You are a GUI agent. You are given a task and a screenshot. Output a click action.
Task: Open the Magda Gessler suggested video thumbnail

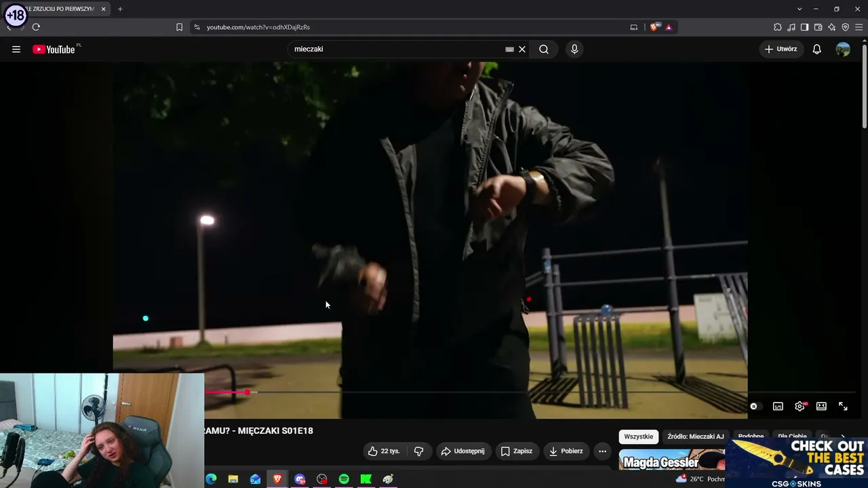click(671, 460)
